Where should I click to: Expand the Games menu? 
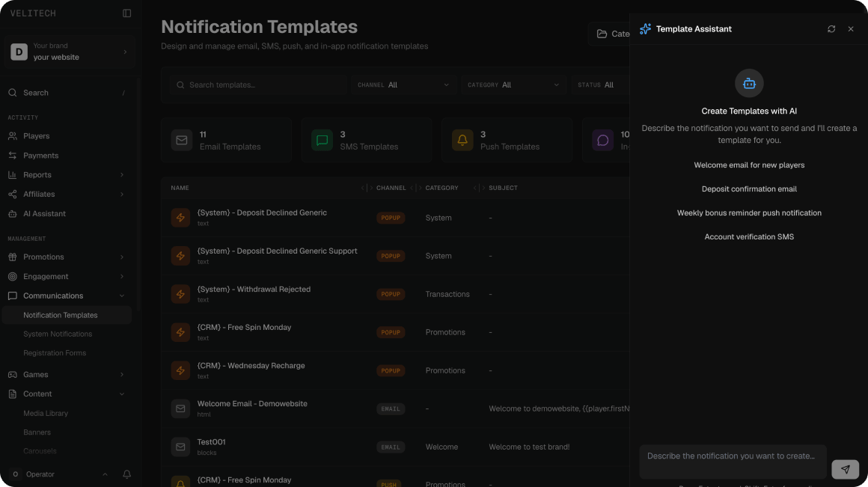67,375
